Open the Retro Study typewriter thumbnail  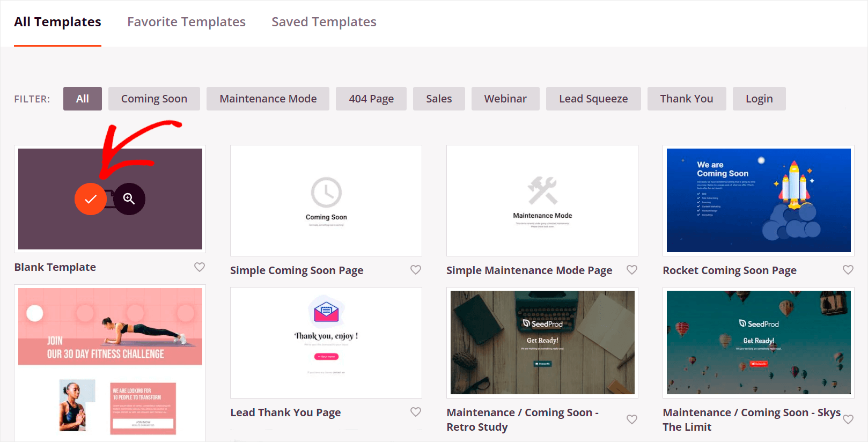[x=542, y=343]
